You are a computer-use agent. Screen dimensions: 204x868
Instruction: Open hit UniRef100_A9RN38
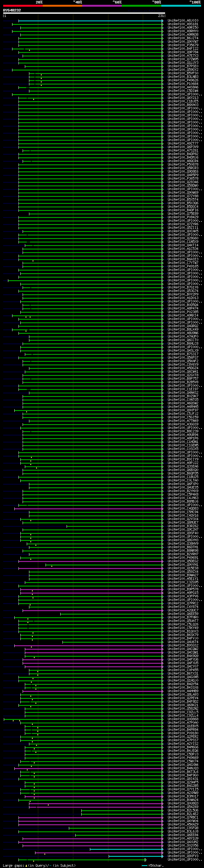coord(183,35)
